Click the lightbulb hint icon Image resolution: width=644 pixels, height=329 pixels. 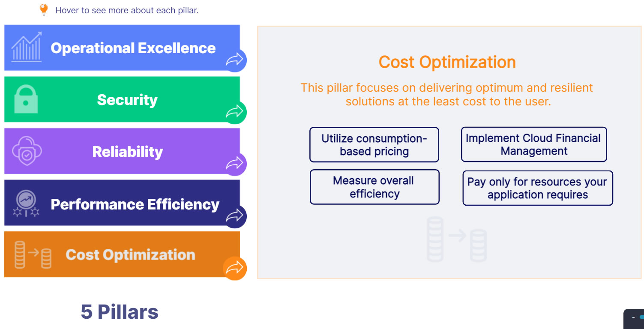[x=43, y=9]
